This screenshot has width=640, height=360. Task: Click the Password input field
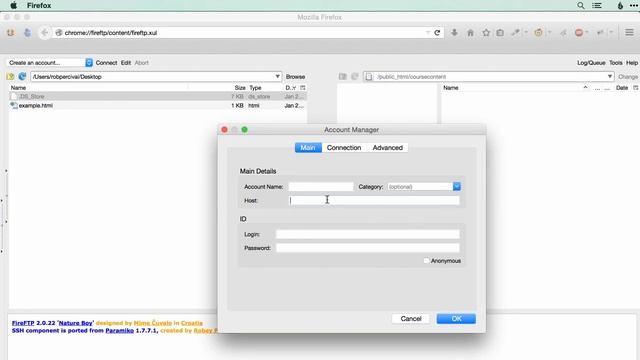(367, 248)
